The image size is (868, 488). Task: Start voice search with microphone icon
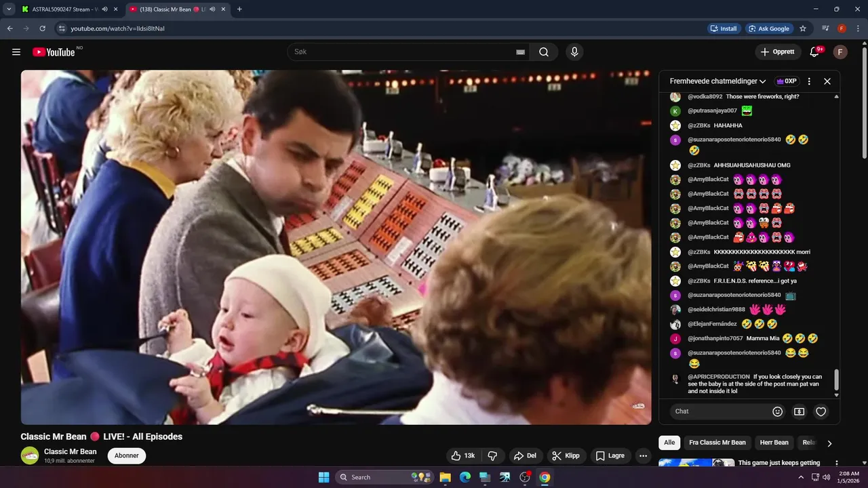point(574,52)
